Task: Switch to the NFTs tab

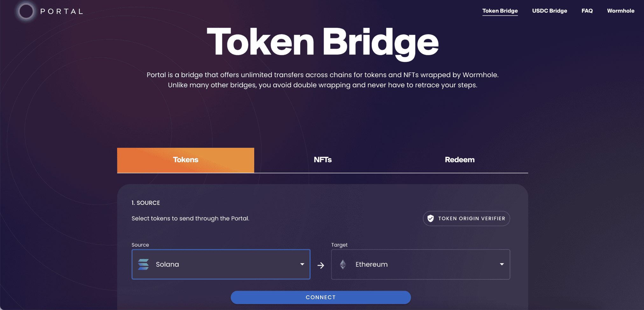Action: click(323, 160)
